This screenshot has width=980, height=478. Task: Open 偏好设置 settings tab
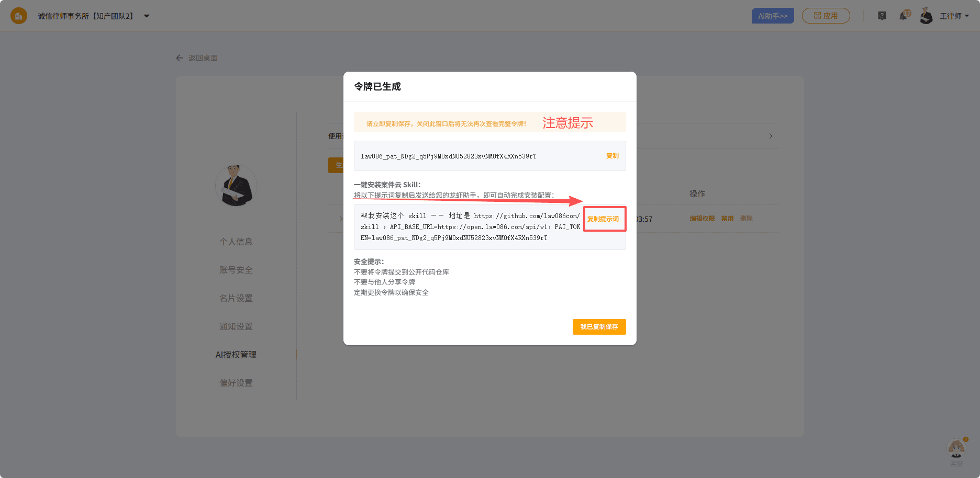[x=236, y=383]
